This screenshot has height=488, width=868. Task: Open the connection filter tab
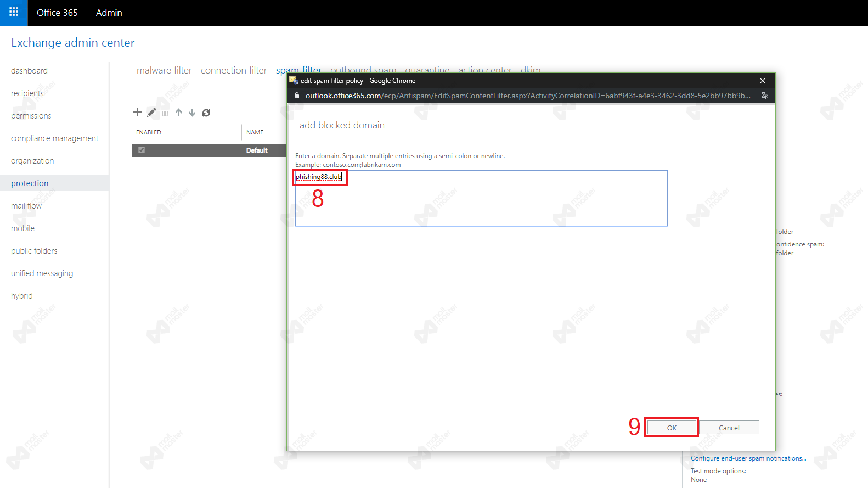[x=234, y=70]
